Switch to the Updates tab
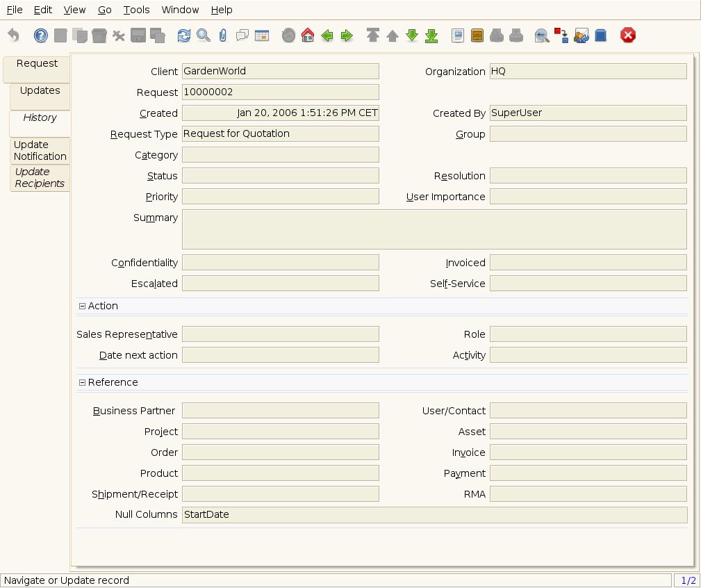Image resolution: width=701 pixels, height=588 pixels. [x=40, y=91]
